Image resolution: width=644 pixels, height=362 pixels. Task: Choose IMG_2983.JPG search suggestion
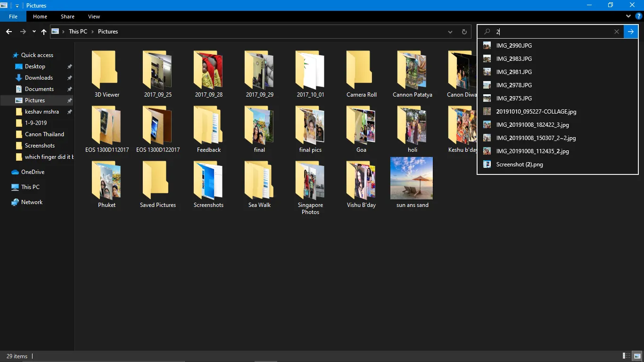pyautogui.click(x=558, y=59)
